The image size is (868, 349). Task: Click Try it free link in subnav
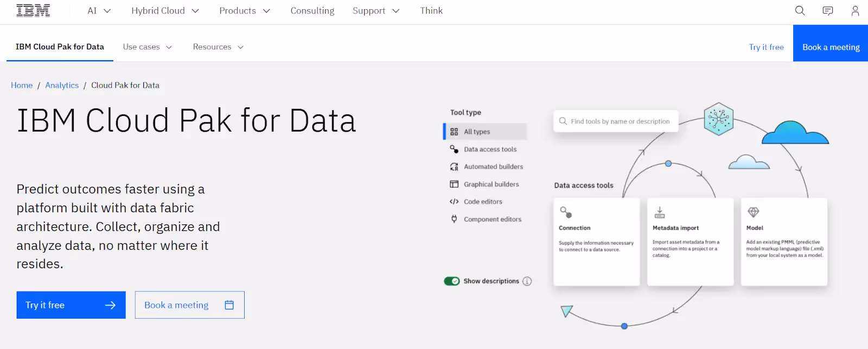click(x=767, y=47)
